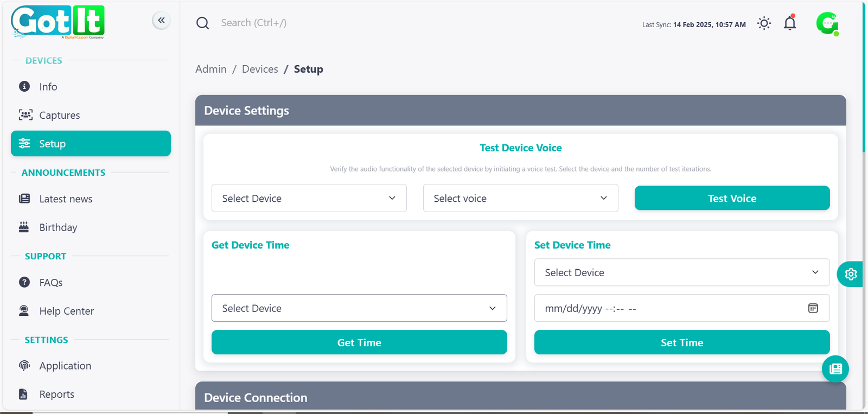Open the calendar picker icon
The height and width of the screenshot is (414, 868).
(813, 308)
